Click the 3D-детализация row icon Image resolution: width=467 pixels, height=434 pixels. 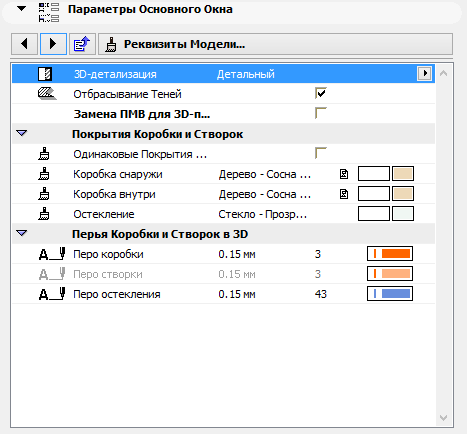(45, 74)
